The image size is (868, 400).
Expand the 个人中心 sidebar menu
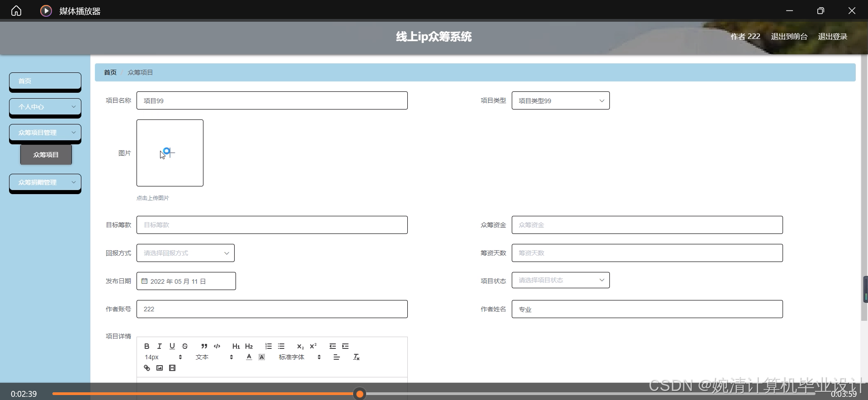[x=45, y=107]
